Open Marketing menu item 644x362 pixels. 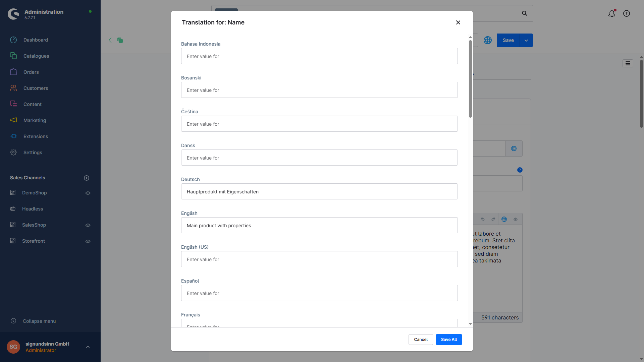(35, 120)
